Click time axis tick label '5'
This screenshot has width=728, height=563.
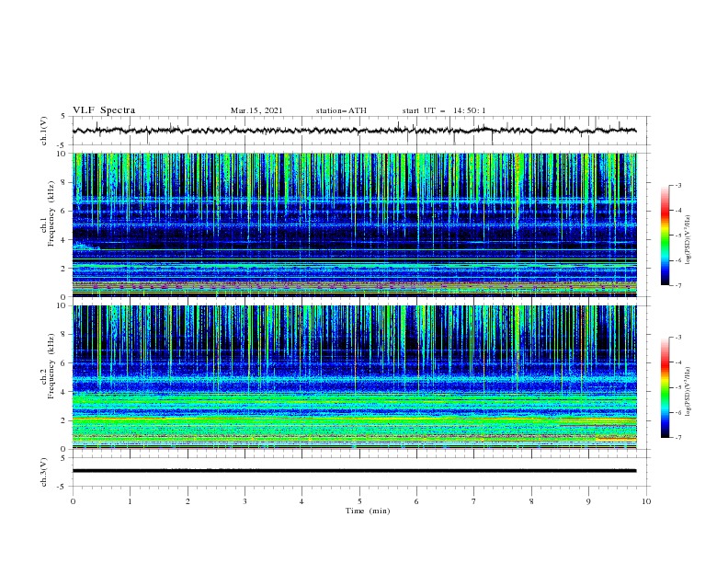(x=359, y=501)
